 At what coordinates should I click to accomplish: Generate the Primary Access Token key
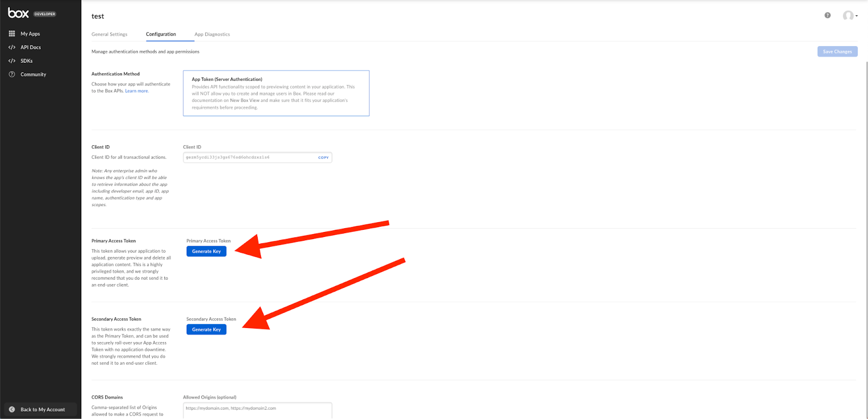(206, 252)
